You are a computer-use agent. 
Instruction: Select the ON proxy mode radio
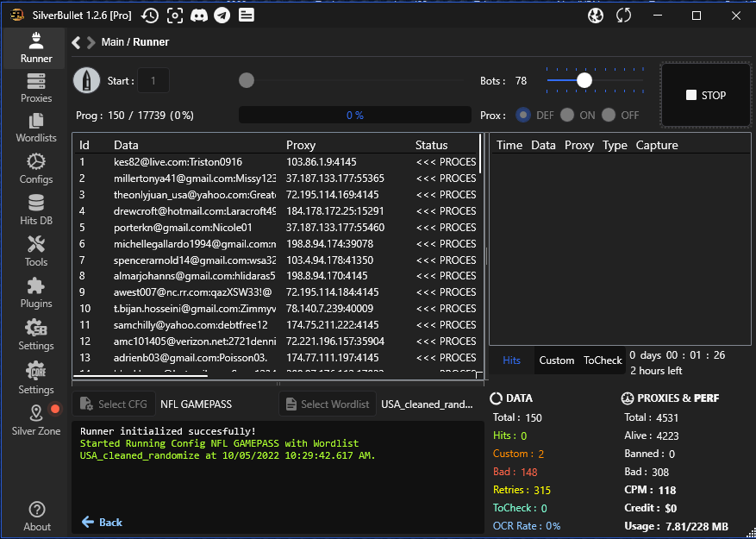(x=567, y=116)
